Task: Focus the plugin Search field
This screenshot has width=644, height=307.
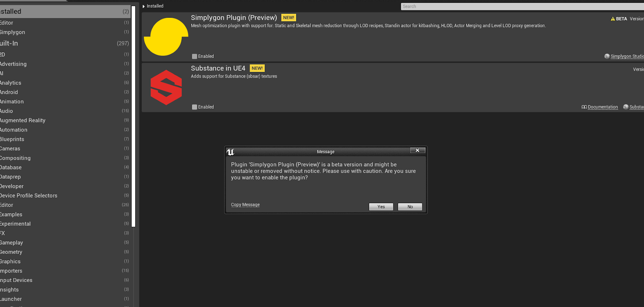Action: [x=522, y=6]
